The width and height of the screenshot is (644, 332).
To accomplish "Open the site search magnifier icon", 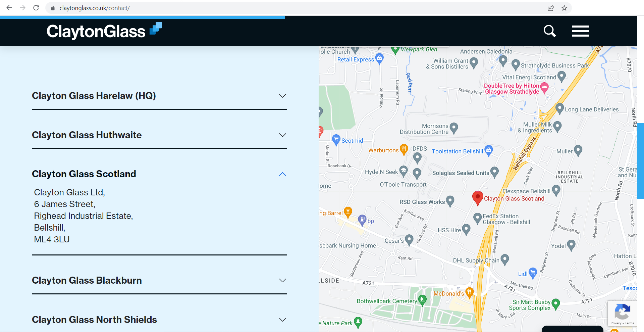I will (550, 31).
